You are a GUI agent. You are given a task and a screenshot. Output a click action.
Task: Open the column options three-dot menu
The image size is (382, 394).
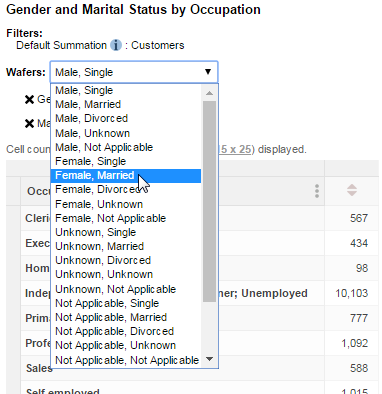pos(317,191)
